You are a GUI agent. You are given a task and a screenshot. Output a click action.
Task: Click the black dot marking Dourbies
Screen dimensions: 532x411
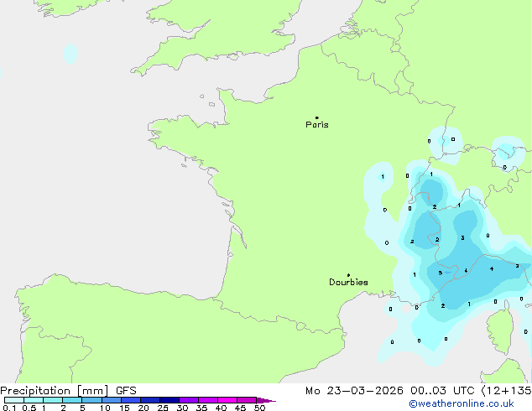point(348,275)
